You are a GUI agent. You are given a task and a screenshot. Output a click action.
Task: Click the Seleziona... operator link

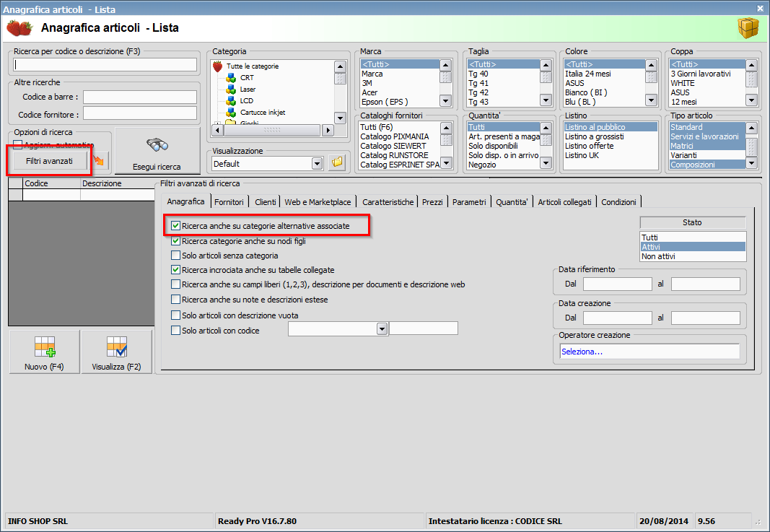point(582,352)
